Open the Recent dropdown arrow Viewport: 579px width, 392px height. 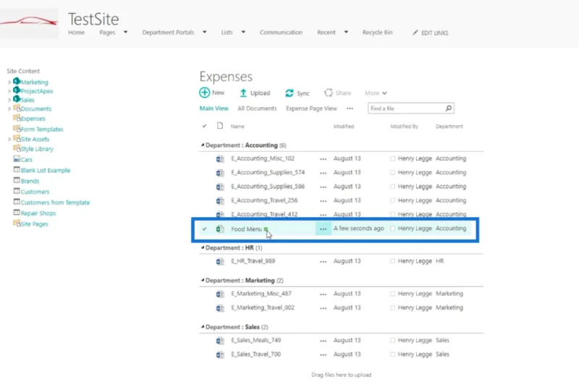pos(346,32)
